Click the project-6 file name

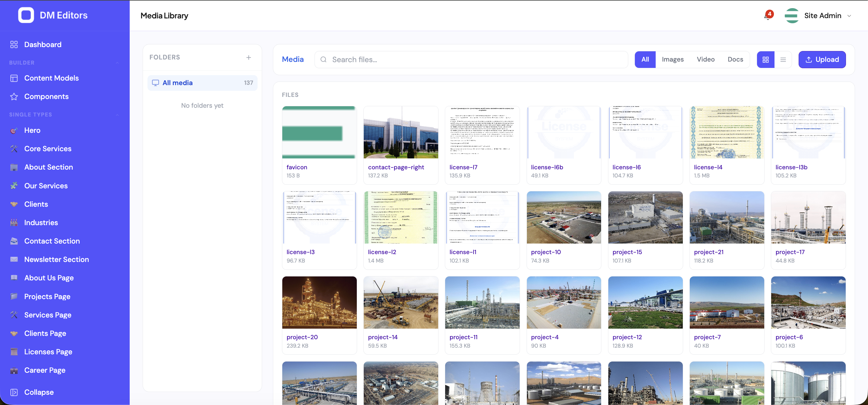(x=789, y=337)
